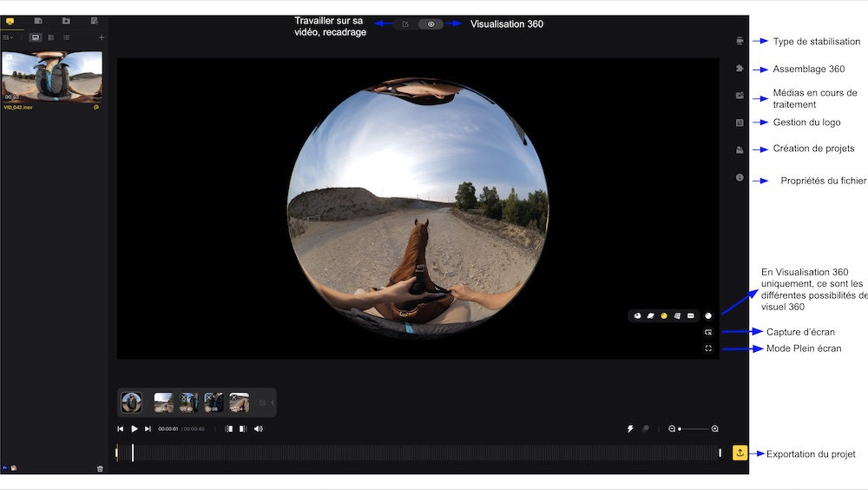Jump to next frame

coord(148,428)
